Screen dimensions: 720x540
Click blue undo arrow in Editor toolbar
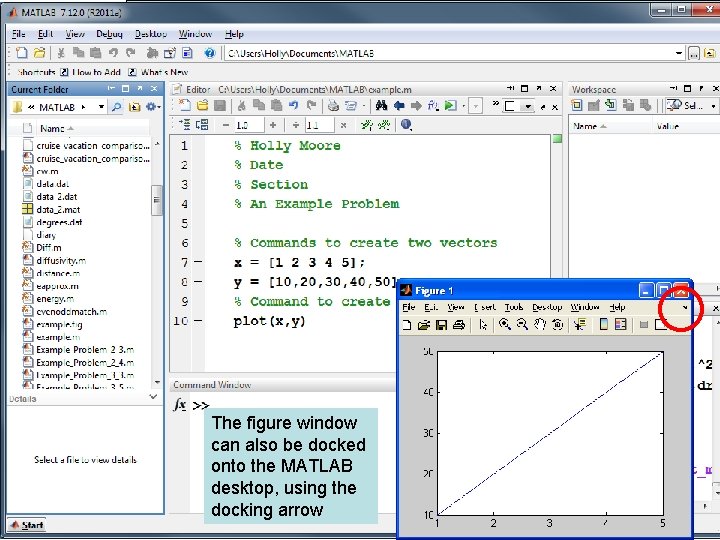tap(294, 106)
